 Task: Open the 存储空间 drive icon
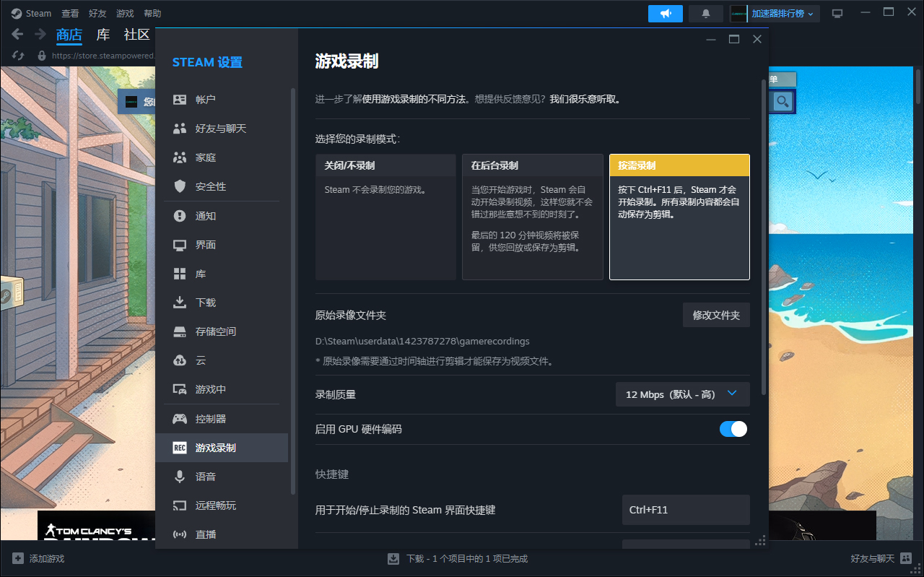(x=180, y=331)
